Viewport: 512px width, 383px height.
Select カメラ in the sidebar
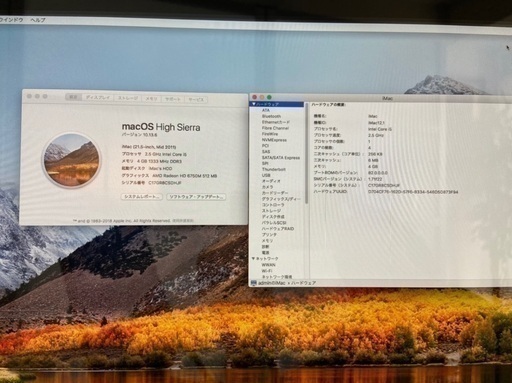(x=267, y=187)
